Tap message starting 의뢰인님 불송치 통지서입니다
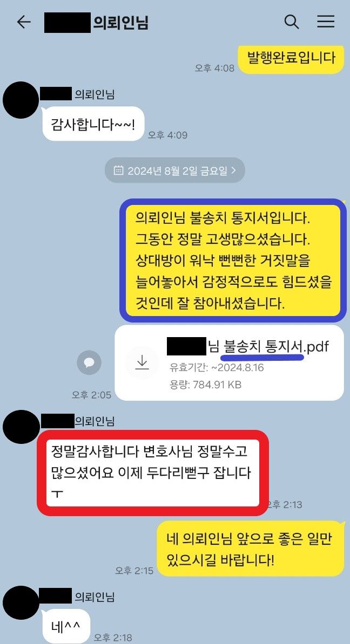 click(233, 260)
